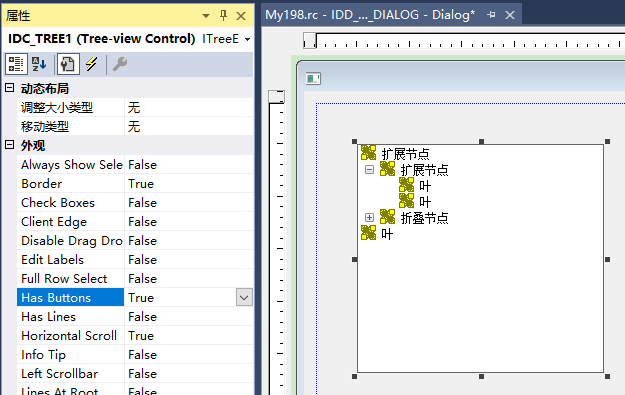Select the Has Buttons property

tap(71, 297)
